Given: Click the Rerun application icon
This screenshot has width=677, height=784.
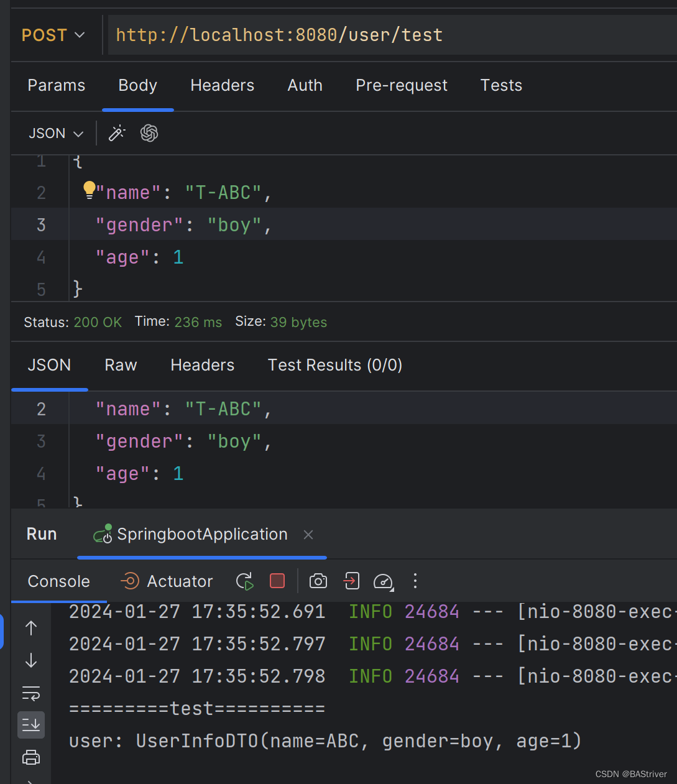Looking at the screenshot, I should 245,581.
